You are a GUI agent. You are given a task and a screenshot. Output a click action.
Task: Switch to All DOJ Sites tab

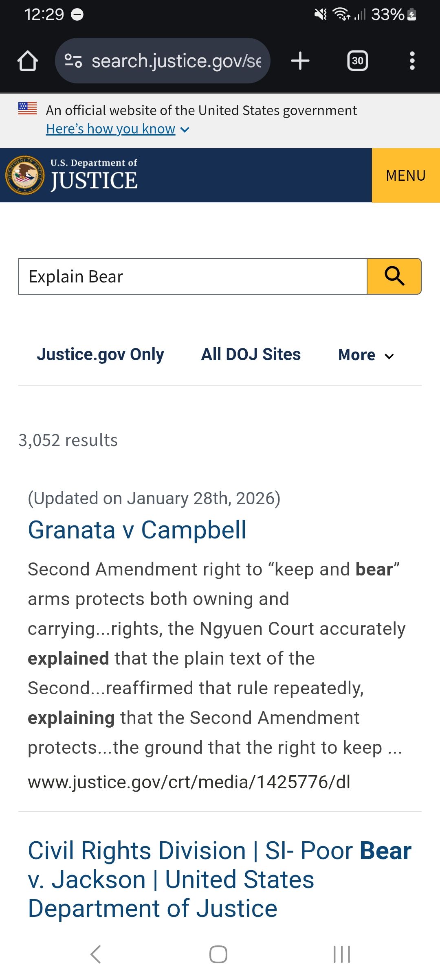[x=251, y=354]
